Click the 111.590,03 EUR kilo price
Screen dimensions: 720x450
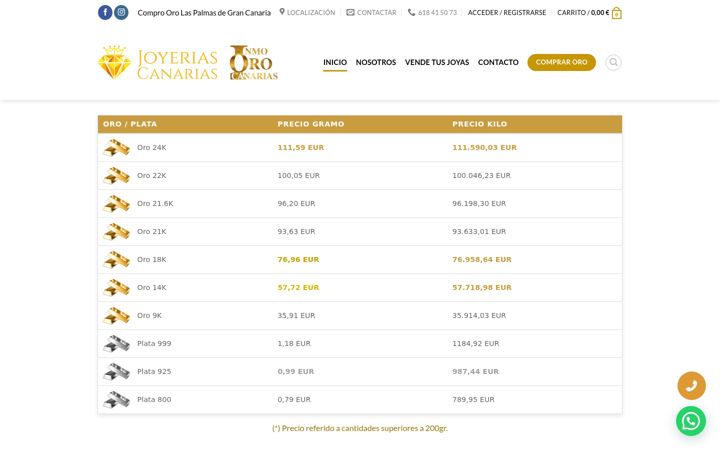(484, 147)
